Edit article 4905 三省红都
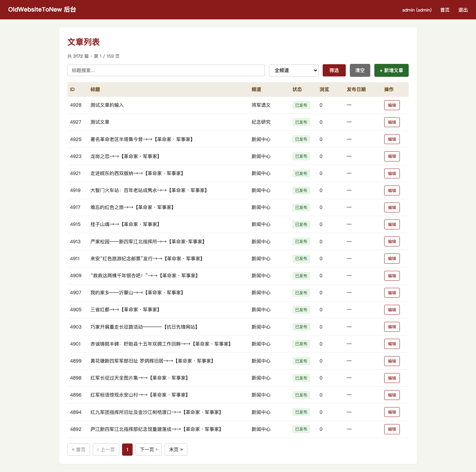Image resolution: width=476 pixels, height=472 pixels. (x=392, y=310)
